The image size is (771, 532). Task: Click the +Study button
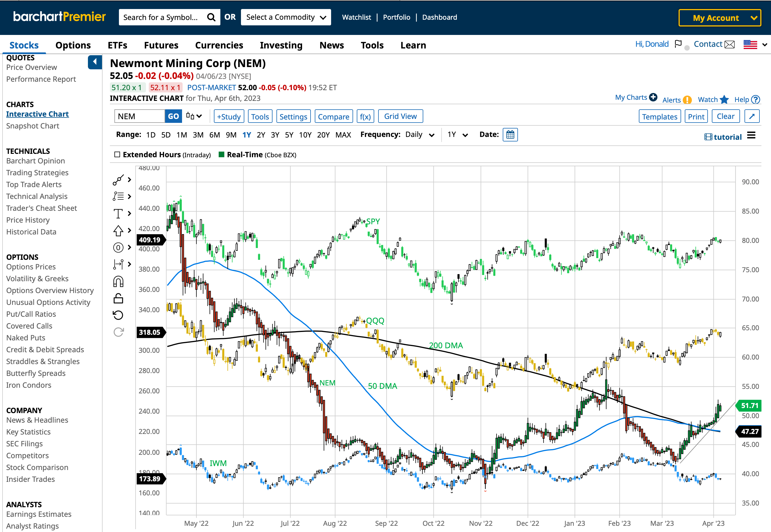point(229,116)
